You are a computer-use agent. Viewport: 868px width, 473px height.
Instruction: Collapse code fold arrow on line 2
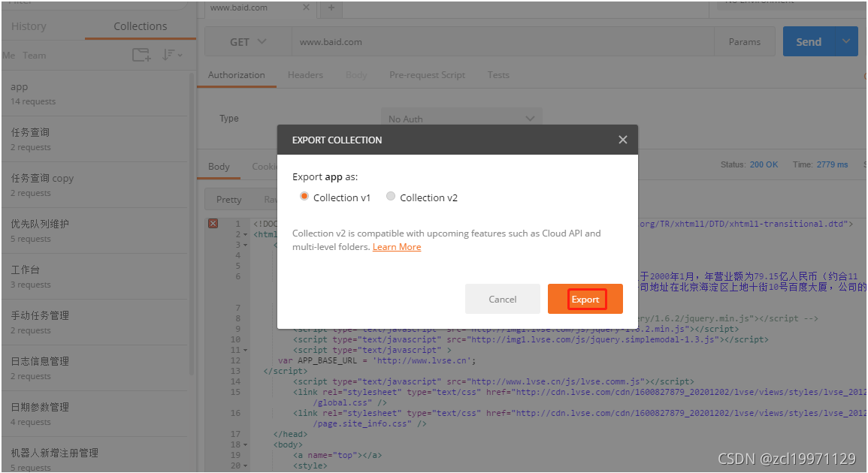[246, 234]
